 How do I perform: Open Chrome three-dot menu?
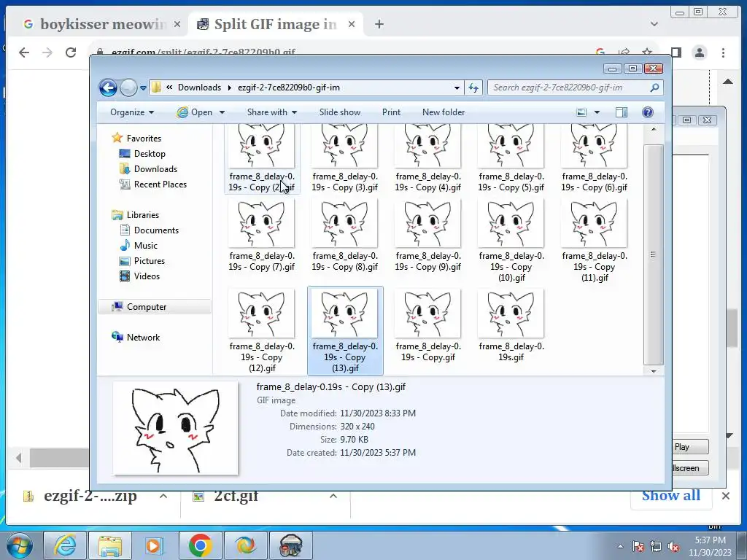click(x=723, y=52)
